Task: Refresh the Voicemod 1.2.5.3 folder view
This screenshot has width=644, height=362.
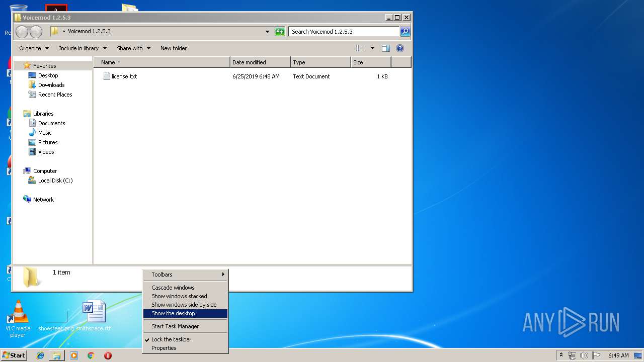Action: (x=280, y=32)
